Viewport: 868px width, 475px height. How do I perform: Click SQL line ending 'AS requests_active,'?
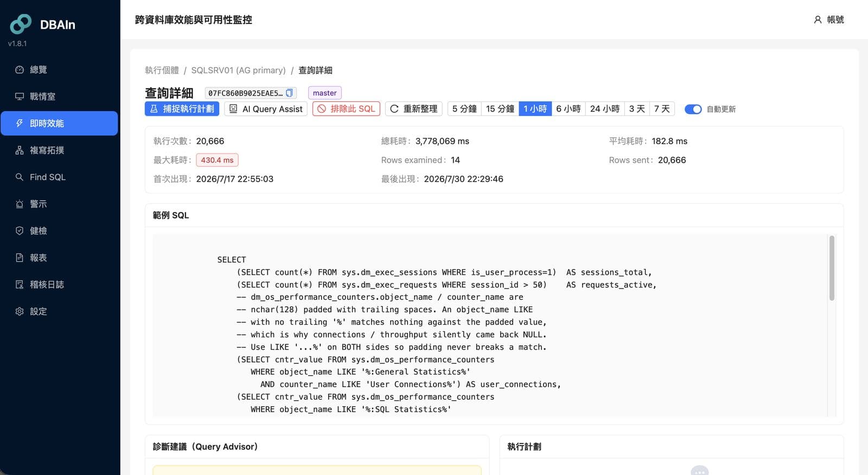446,285
